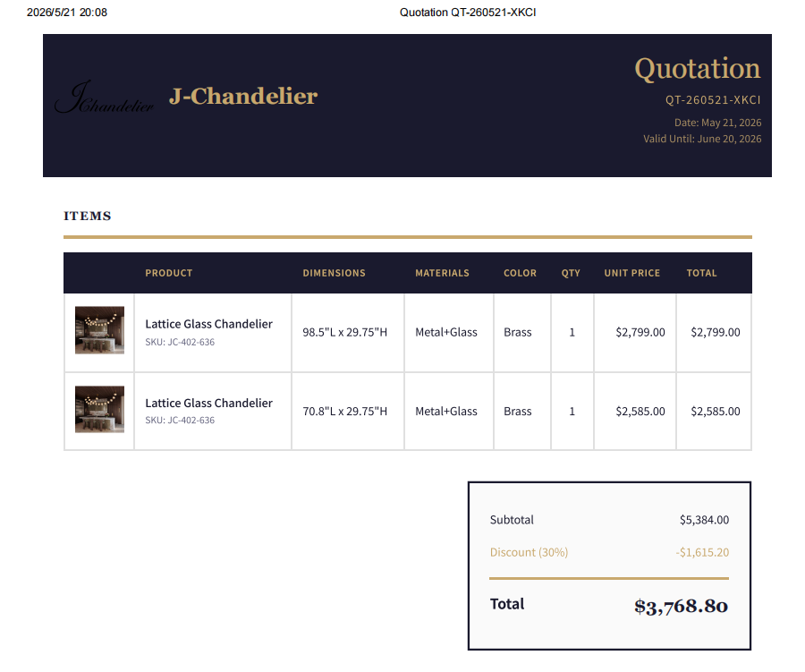Select first Lattice Glass Chandelier product name
Screen dimensions: 805x672
[208, 324]
